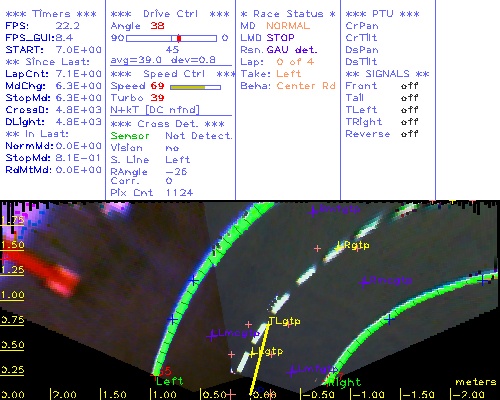
Task: Click the TLeft signal off status
Action: pos(410,110)
